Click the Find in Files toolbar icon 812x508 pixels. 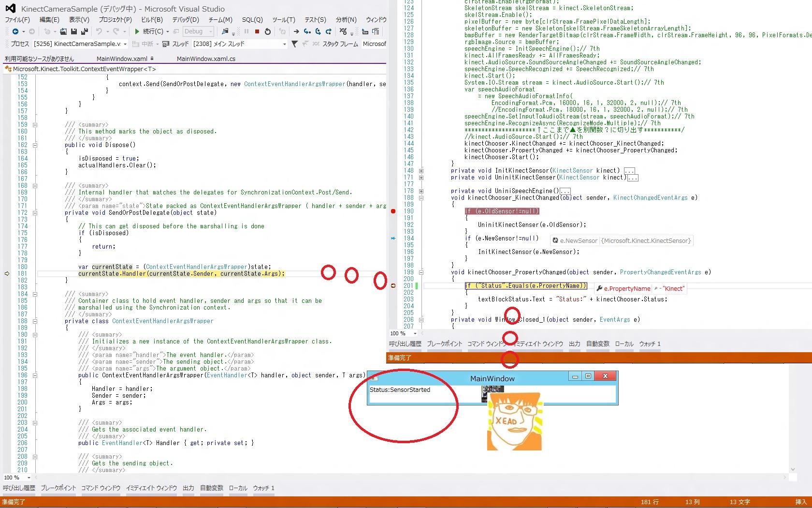click(x=225, y=31)
